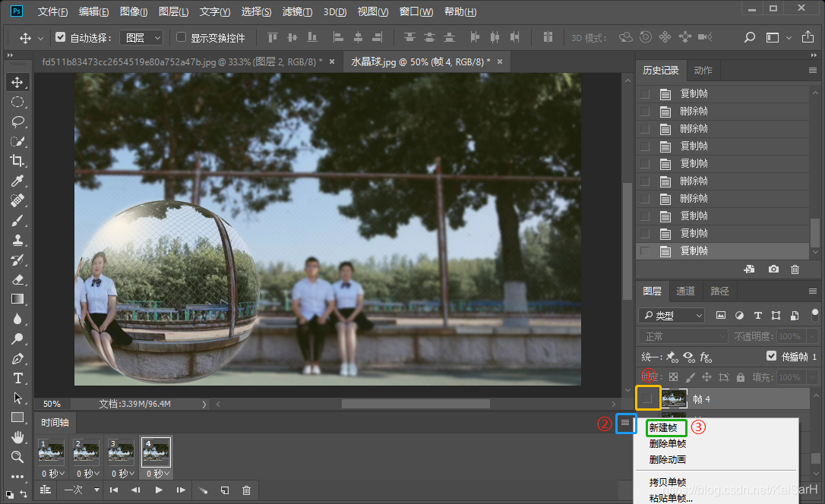Open the auto-select 图层 dropdown

pos(141,38)
